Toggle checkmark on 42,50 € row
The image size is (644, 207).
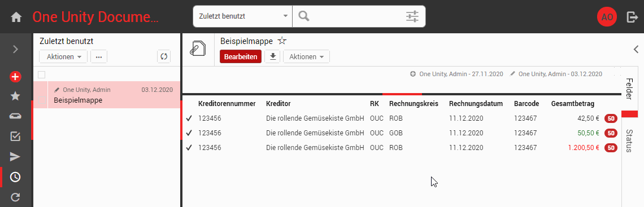tap(189, 118)
